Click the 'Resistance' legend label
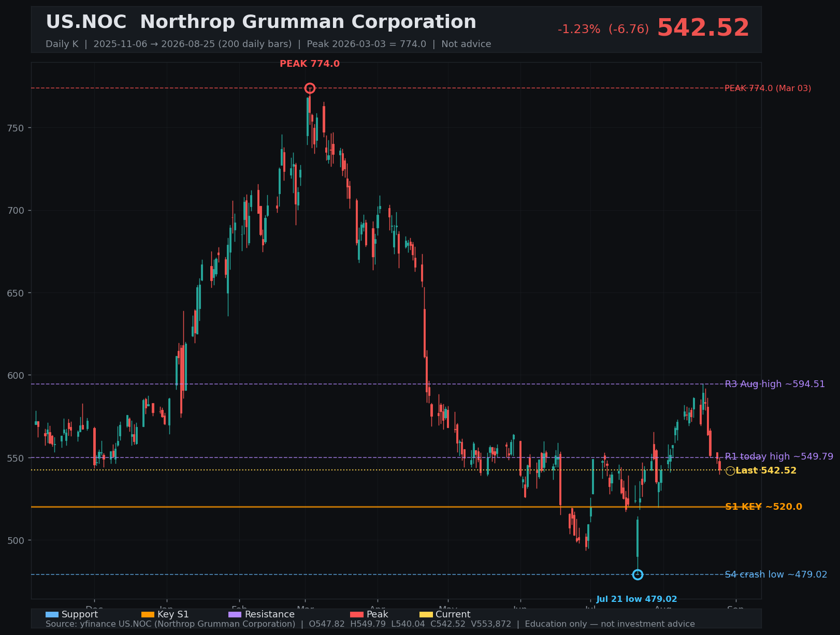This screenshot has height=635, width=840. [269, 614]
